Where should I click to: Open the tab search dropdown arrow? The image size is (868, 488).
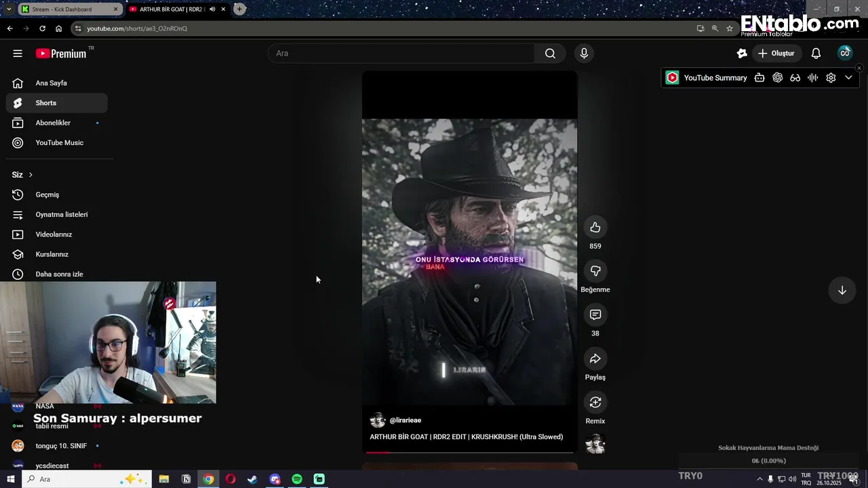8,9
